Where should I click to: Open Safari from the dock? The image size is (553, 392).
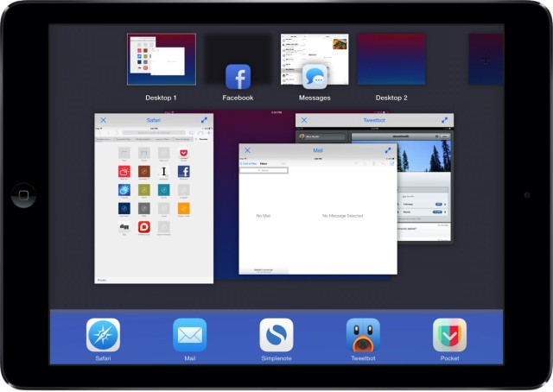pos(103,335)
